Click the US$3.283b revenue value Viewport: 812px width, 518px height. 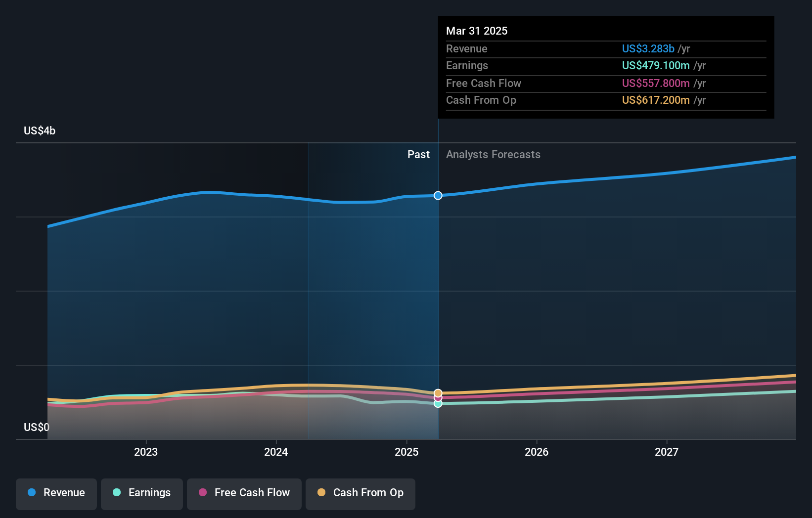pos(648,49)
